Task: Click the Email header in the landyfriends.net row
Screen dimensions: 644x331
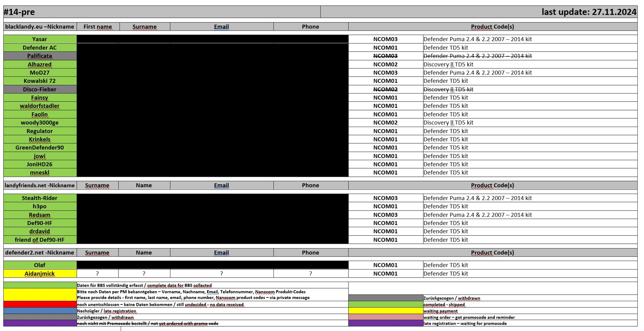Action: pos(222,185)
